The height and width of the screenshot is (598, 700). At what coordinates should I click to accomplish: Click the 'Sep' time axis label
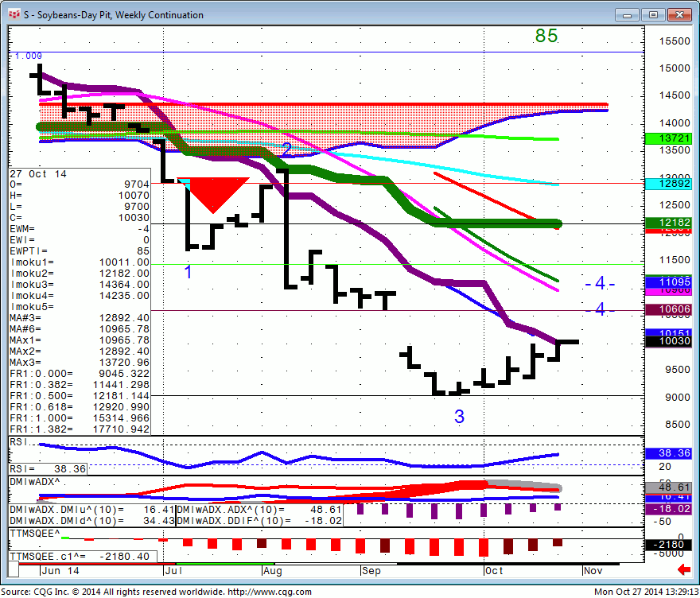pyautogui.click(x=371, y=571)
